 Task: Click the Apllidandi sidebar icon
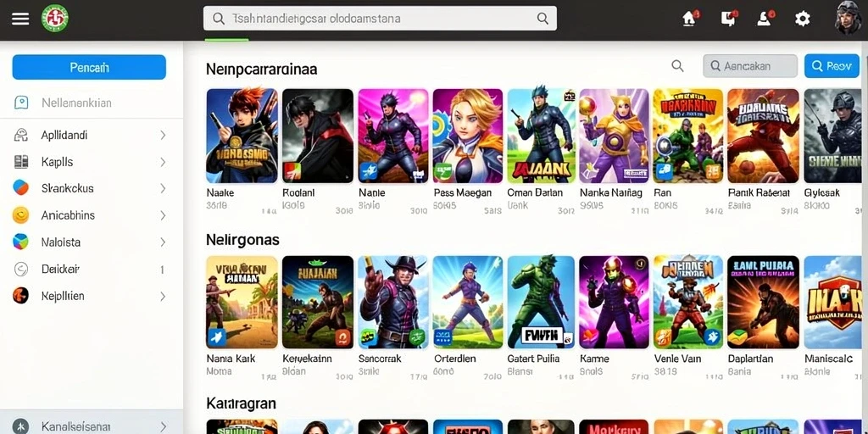point(21,135)
